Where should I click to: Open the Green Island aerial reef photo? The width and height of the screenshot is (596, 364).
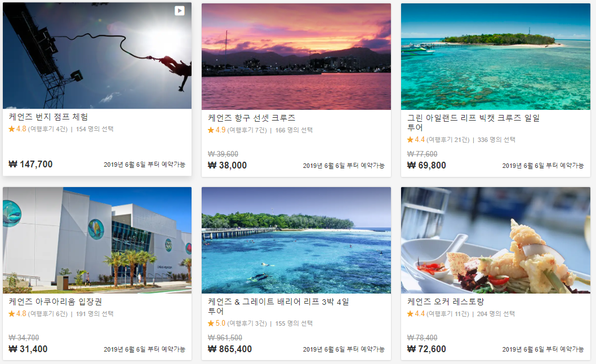tap(496, 56)
